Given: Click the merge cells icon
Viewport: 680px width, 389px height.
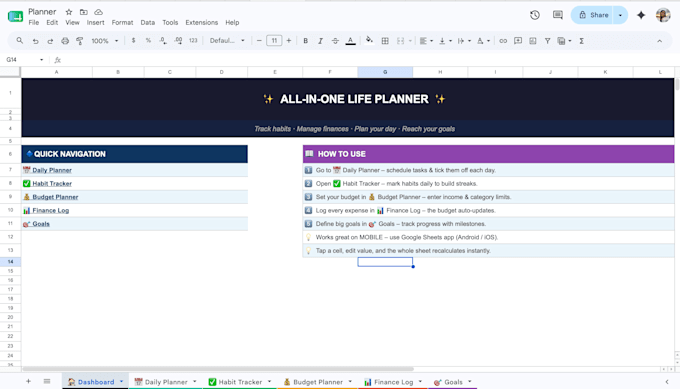Looking at the screenshot, I should (x=400, y=41).
